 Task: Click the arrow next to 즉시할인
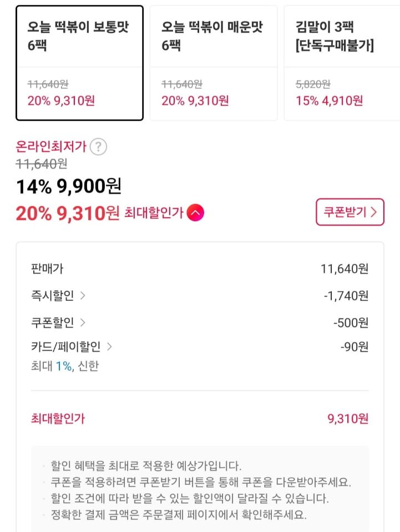pos(83,296)
